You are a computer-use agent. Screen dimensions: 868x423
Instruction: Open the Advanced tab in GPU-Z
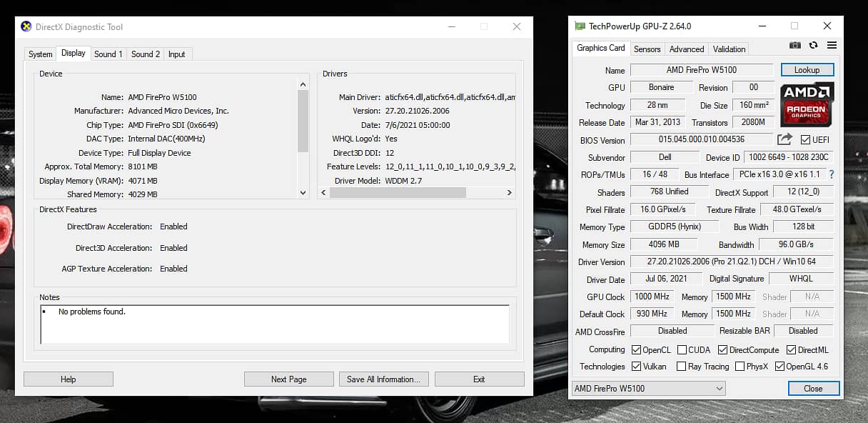click(x=687, y=49)
